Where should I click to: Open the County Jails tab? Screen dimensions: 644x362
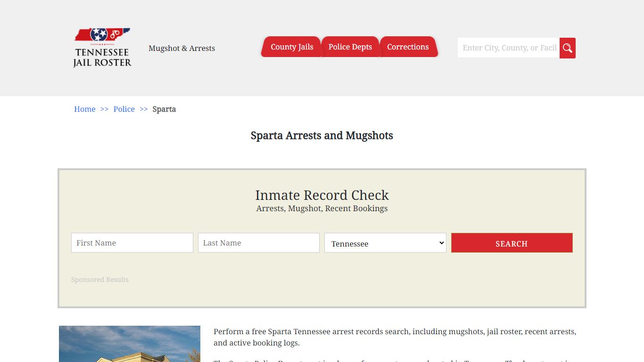click(x=291, y=47)
